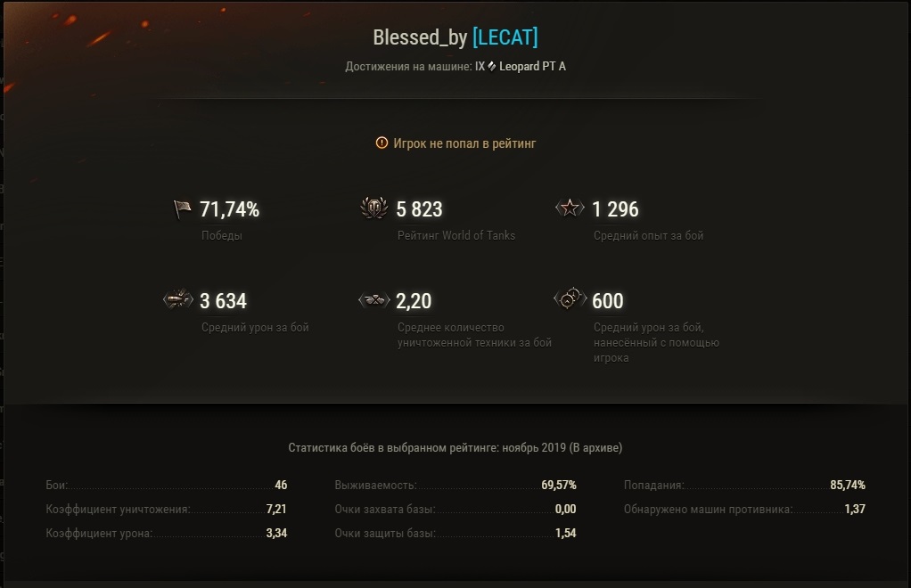Click the 'Попадания' hit ratio row
The width and height of the screenshot is (911, 588).
click(744, 486)
